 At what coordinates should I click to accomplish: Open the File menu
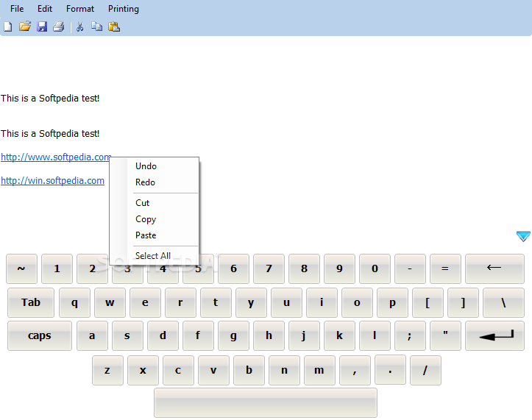(x=17, y=9)
